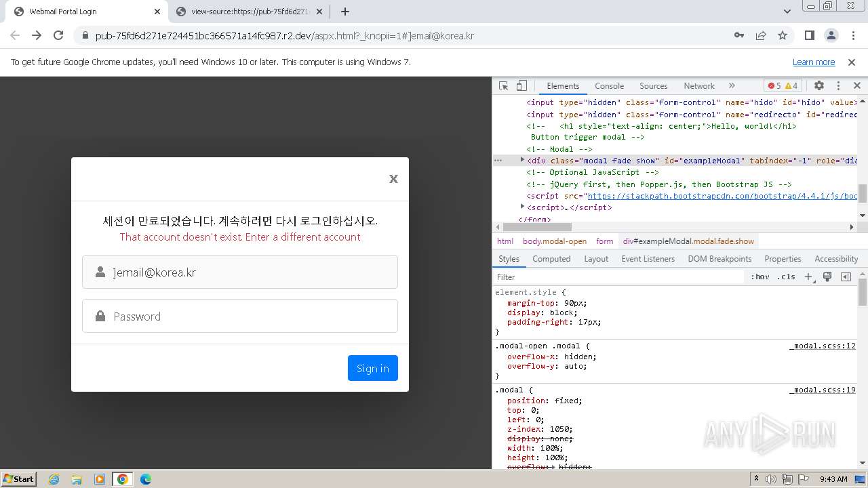The image size is (868, 488).
Task: Close the DevTools panel
Action: [857, 86]
